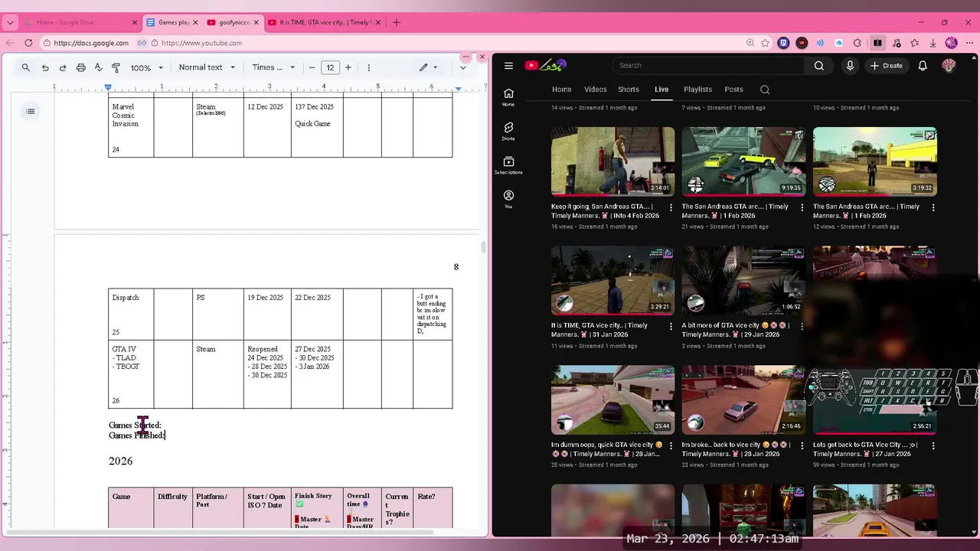Screen dimensions: 980x551
Task: Decrease font size with minus button
Action: point(312,67)
